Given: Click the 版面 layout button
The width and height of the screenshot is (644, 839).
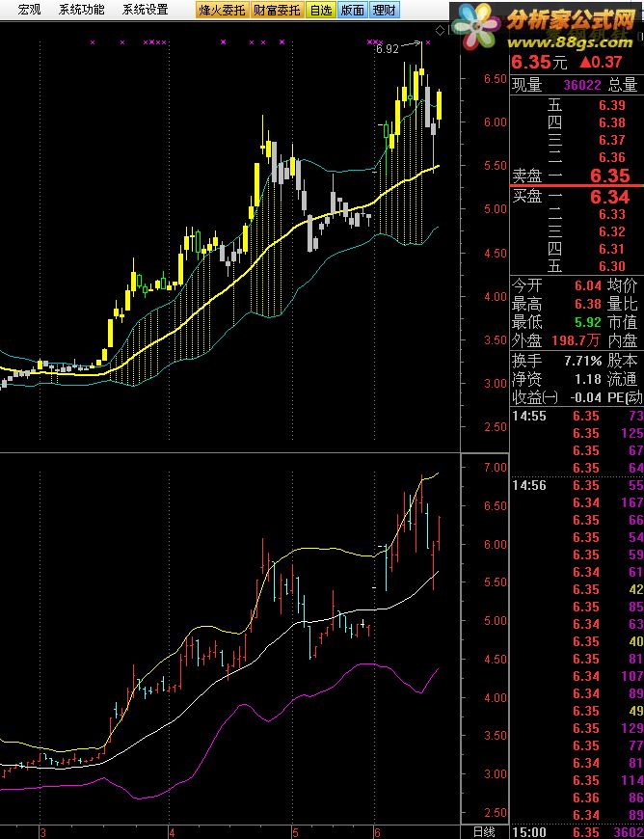Looking at the screenshot, I should pos(352,10).
